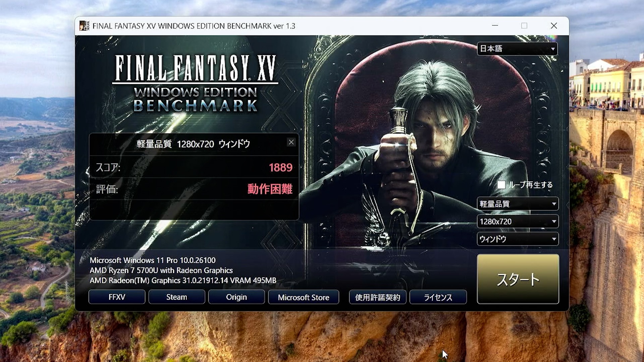The width and height of the screenshot is (644, 362).
Task: Open the 日本語 language dropdown
Action: pyautogui.click(x=517, y=49)
